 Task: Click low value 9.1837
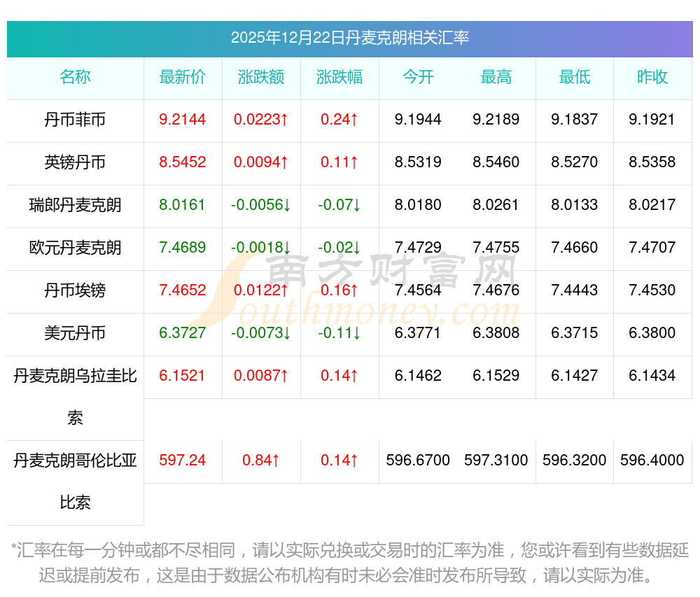click(575, 120)
